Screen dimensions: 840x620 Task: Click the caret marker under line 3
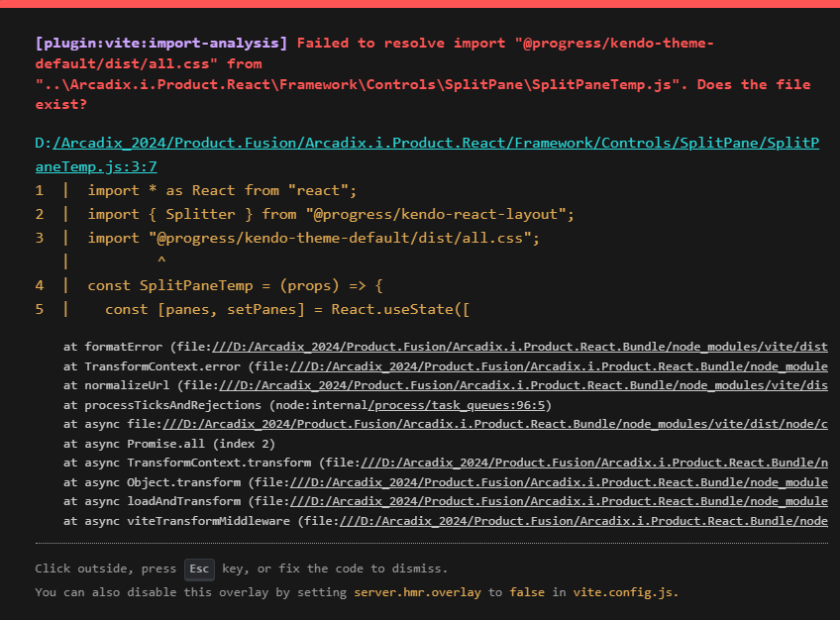(161, 261)
